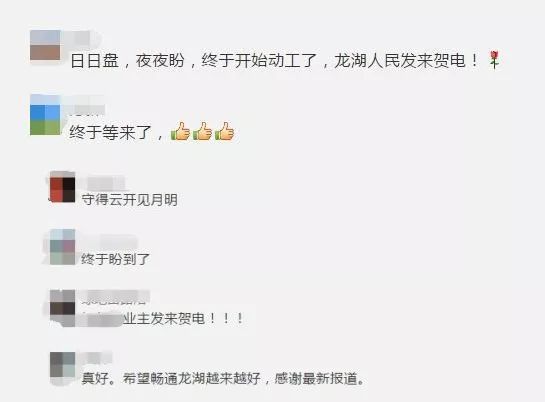Select the comment 终于等来了
Image resolution: width=545 pixels, height=402 pixels.
(x=152, y=132)
